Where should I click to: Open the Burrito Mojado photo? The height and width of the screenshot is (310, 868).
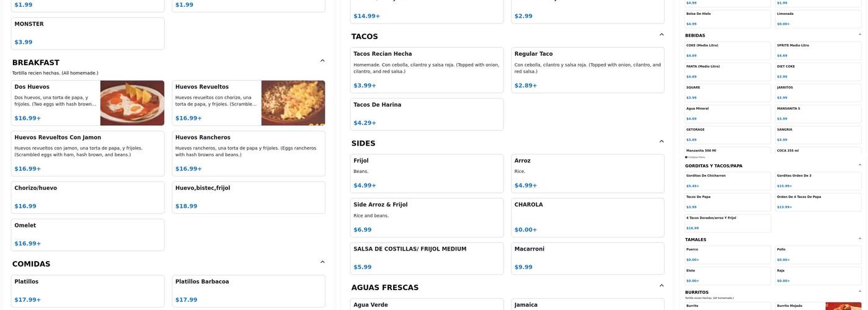(843, 306)
